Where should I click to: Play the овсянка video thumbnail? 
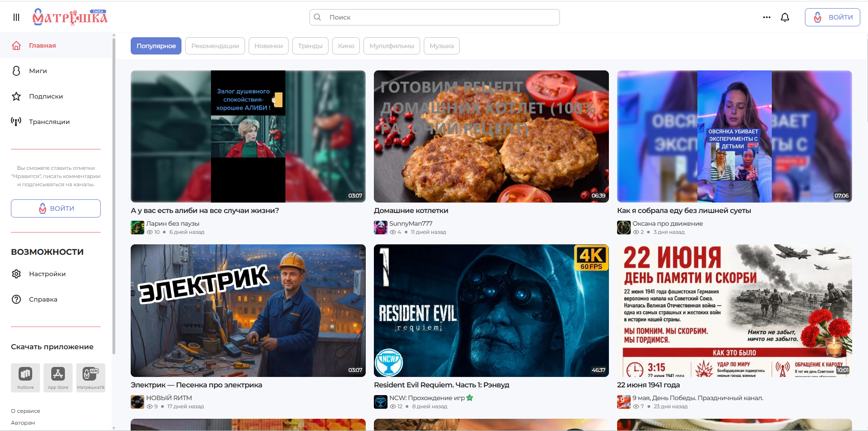coord(735,136)
